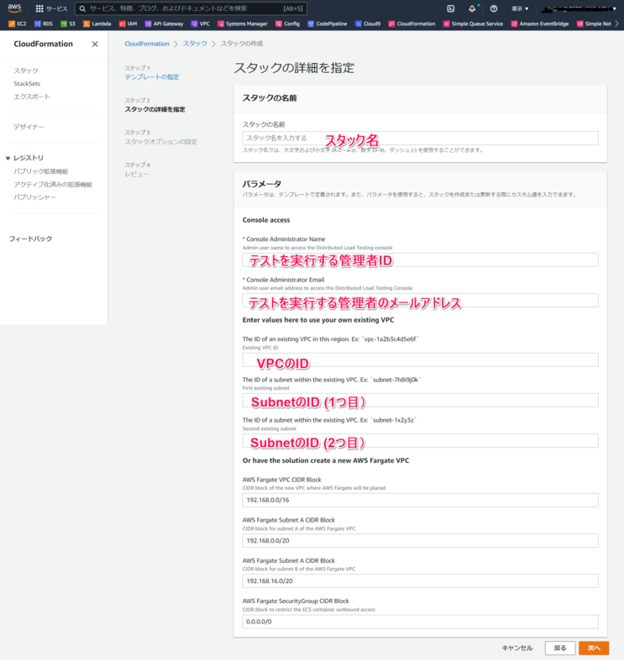Open CodePipeline bookmark shortcut
624x672 pixels.
click(x=328, y=24)
